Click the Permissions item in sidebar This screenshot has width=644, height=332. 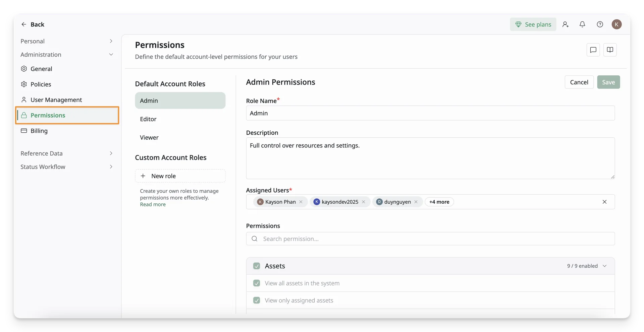(67, 115)
